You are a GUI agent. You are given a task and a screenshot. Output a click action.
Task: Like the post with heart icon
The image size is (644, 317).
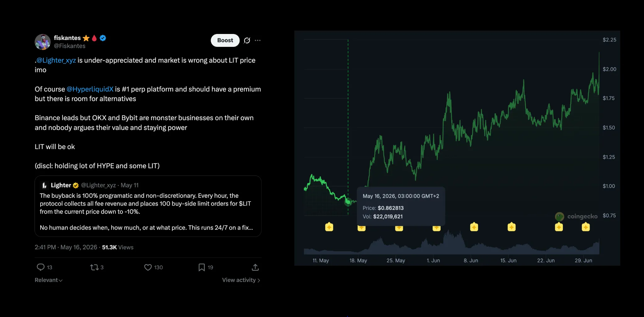[148, 267]
